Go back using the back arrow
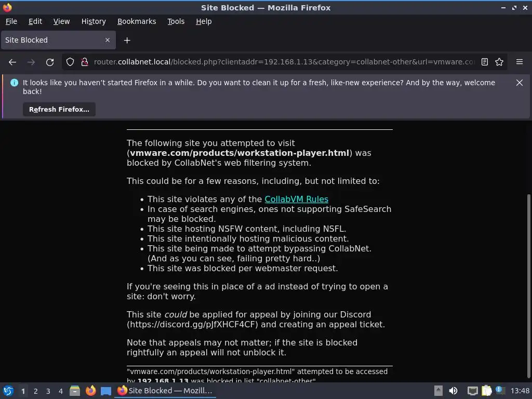Screen dimensions: 532x399 (x=12, y=62)
